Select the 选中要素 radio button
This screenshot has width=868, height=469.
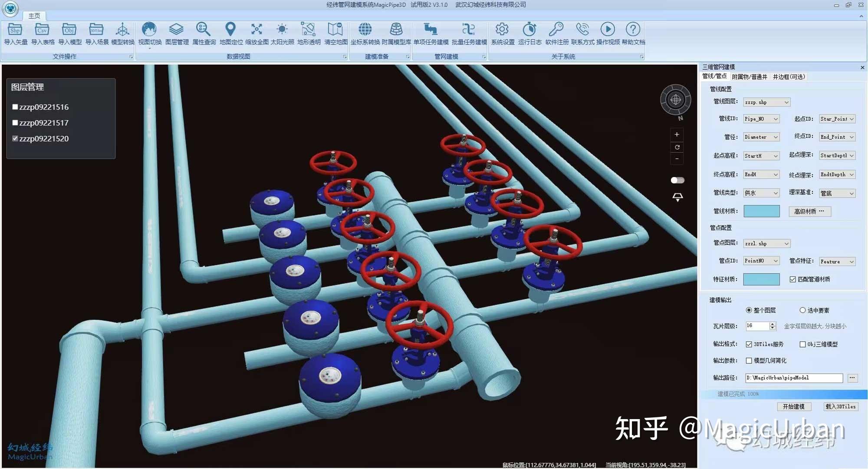(x=802, y=310)
